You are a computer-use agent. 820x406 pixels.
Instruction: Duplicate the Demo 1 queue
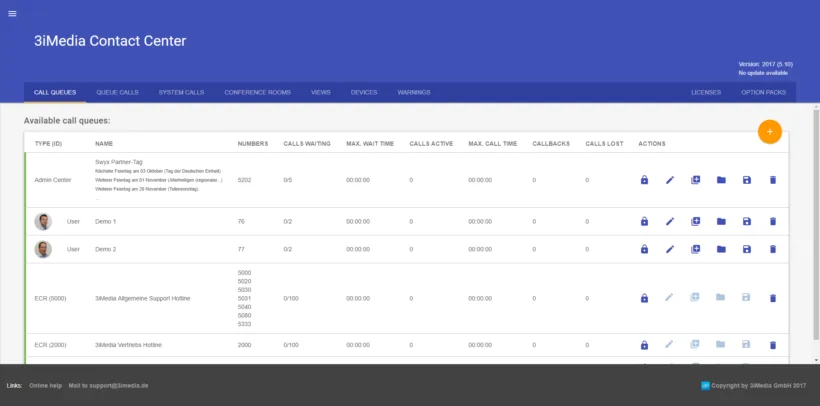click(696, 221)
